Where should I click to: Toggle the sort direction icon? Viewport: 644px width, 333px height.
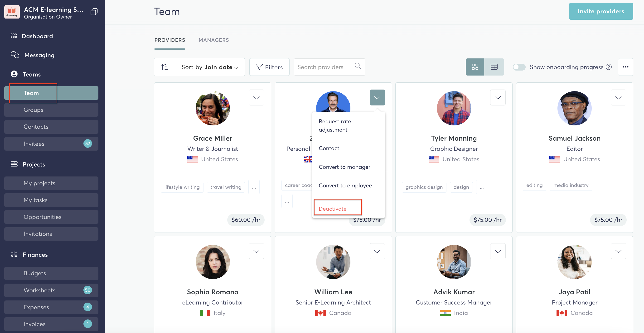(x=165, y=67)
